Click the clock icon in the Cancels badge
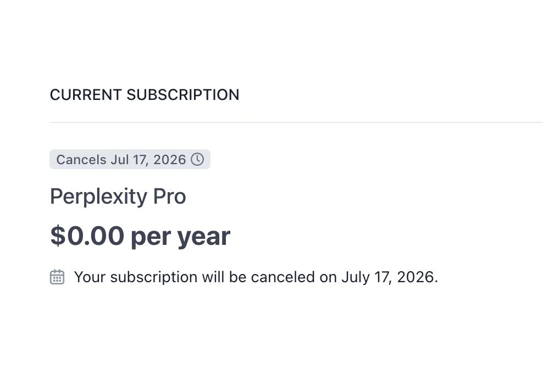 [197, 160]
